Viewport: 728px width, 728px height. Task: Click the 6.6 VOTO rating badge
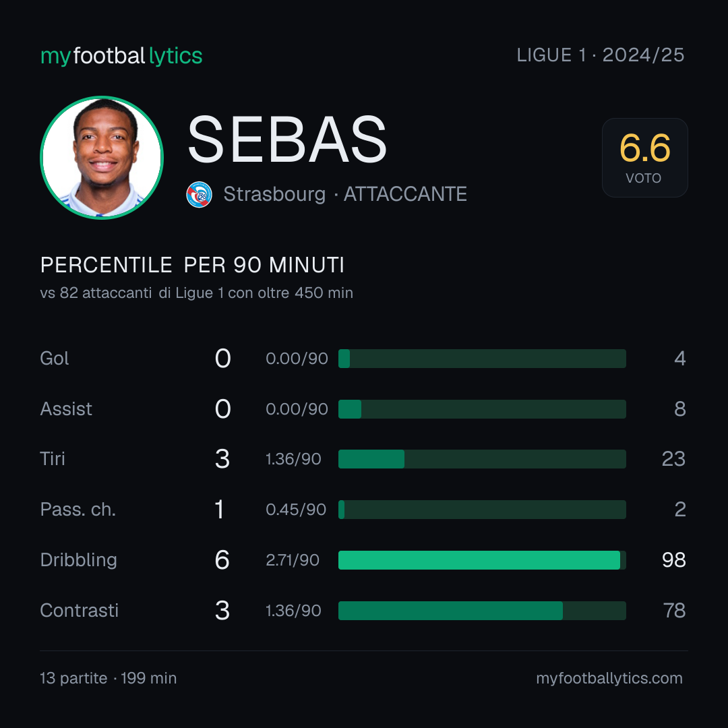[x=645, y=157]
